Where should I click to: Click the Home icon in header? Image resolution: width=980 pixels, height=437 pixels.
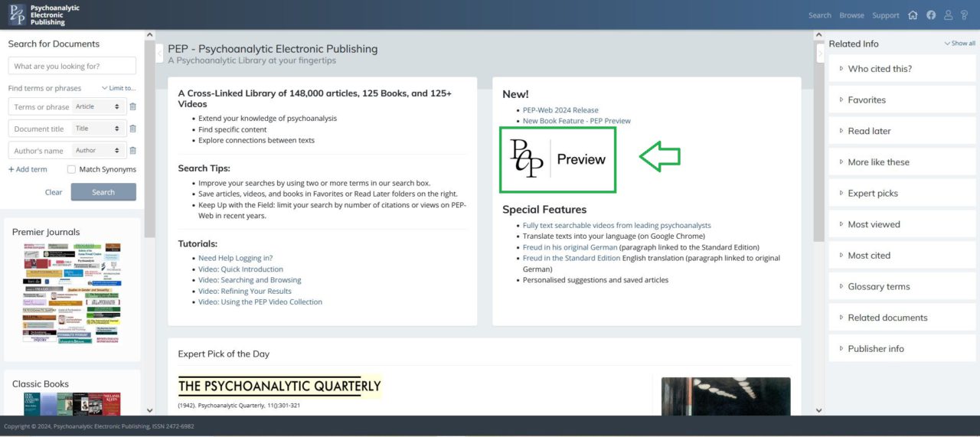(x=913, y=15)
